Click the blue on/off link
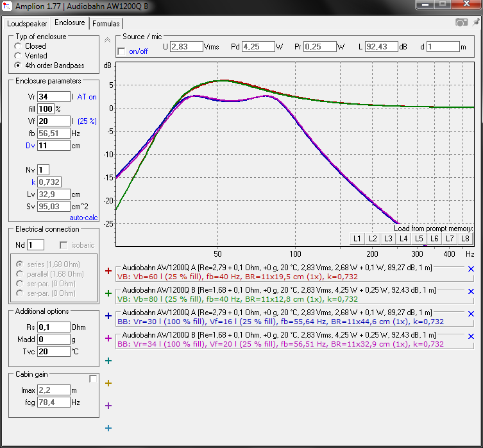Screen dimensions: 483x448 pos(139,51)
